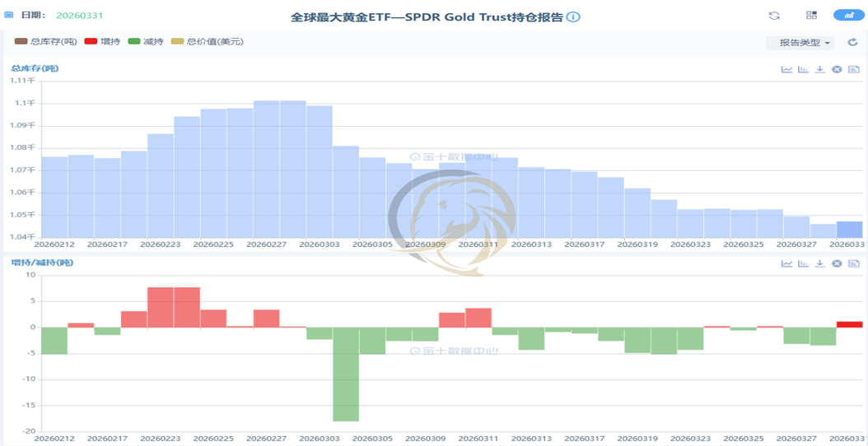Click the 1.1千 y-axis label
This screenshot has width=868, height=446.
[x=26, y=104]
